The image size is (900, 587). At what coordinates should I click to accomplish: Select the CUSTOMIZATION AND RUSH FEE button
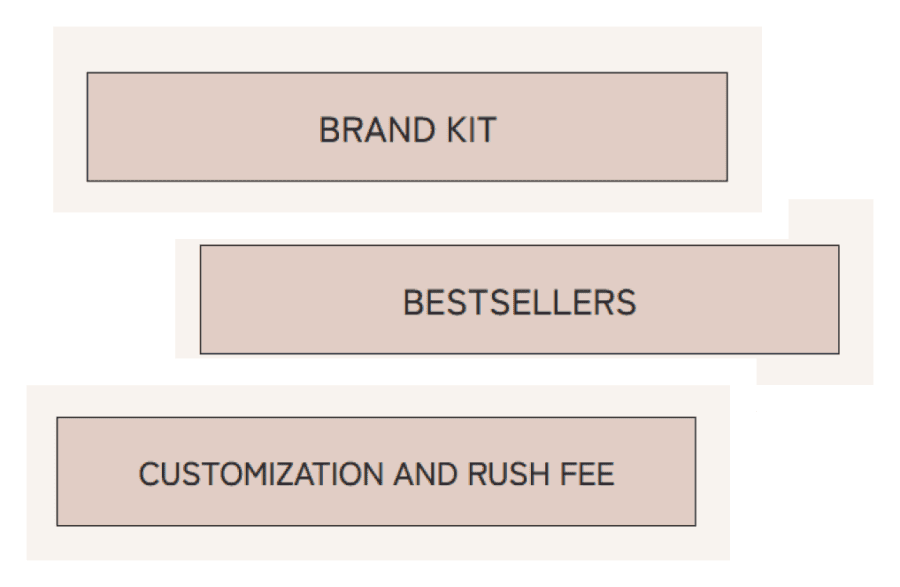click(x=376, y=472)
